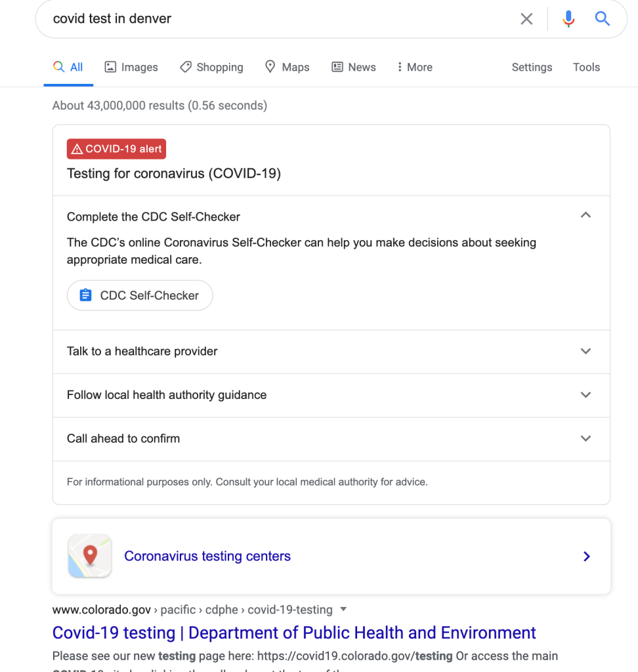Image resolution: width=638 pixels, height=672 pixels.
Task: Clear the search query with X icon
Action: coord(526,19)
